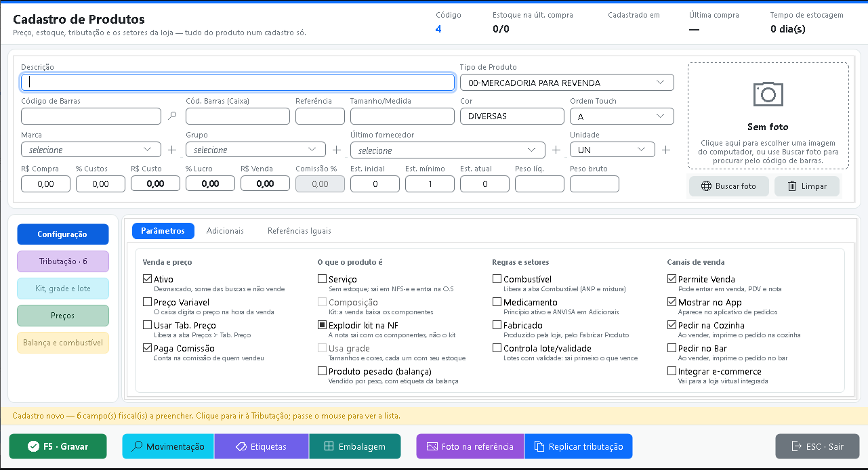Click Replicar tributação
The image size is (868, 470).
point(579,446)
